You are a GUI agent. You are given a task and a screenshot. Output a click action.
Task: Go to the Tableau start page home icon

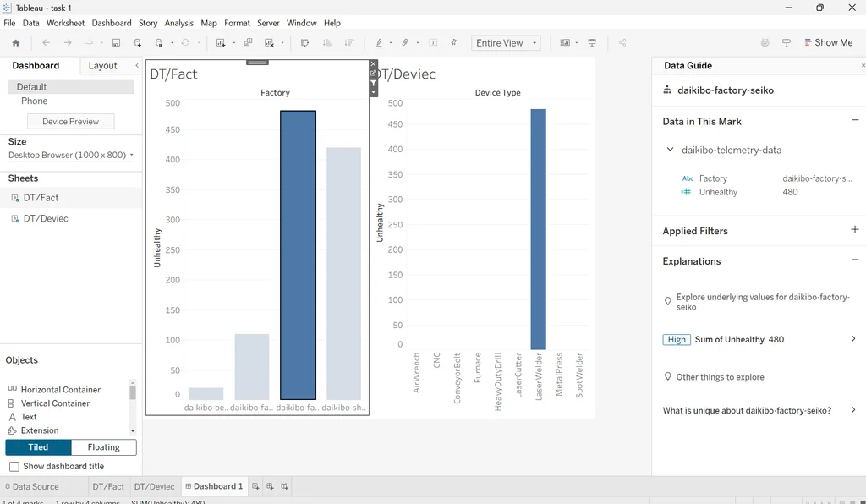15,42
